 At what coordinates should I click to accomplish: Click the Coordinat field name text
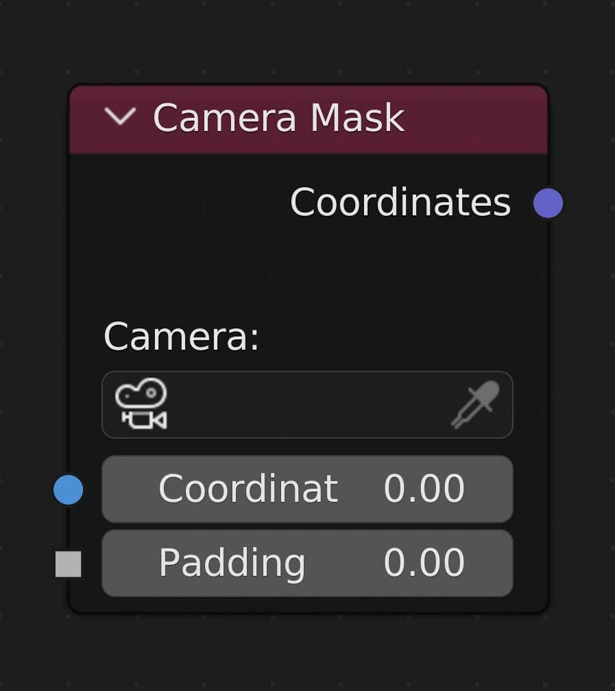pyautogui.click(x=248, y=490)
